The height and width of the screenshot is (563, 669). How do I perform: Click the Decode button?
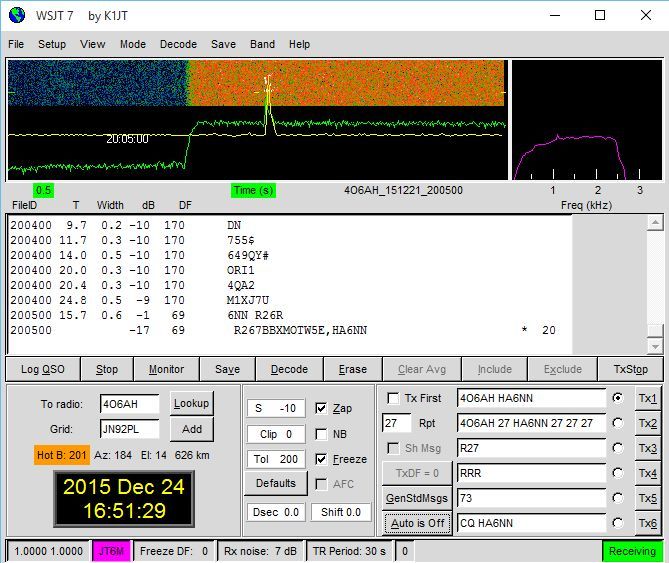pos(289,369)
